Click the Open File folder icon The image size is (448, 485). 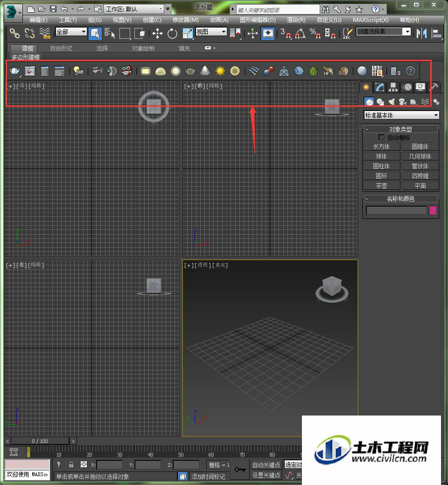pyautogui.click(x=42, y=9)
